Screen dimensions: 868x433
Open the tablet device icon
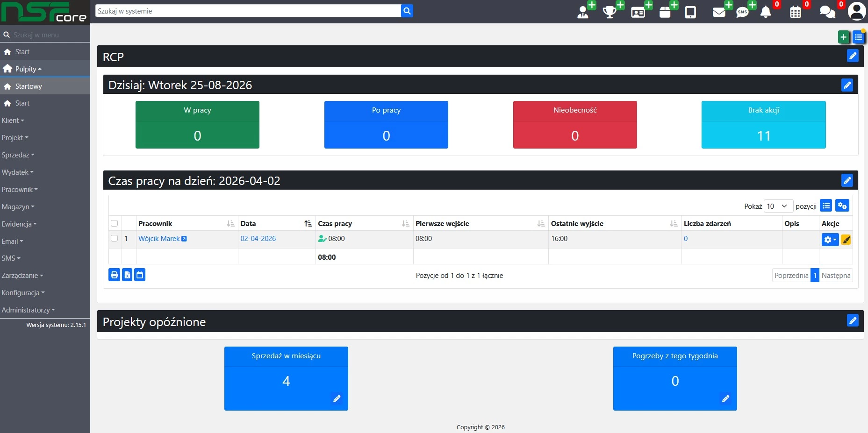pyautogui.click(x=690, y=12)
